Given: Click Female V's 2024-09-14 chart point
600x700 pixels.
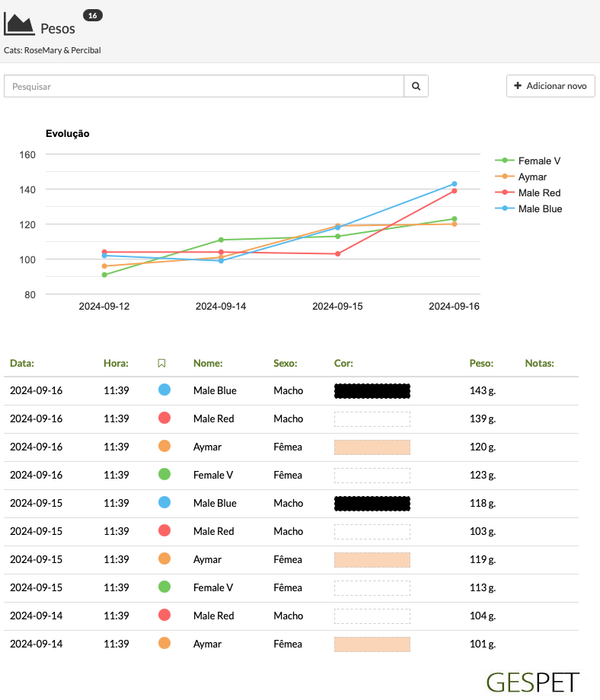Looking at the screenshot, I should click(x=221, y=240).
